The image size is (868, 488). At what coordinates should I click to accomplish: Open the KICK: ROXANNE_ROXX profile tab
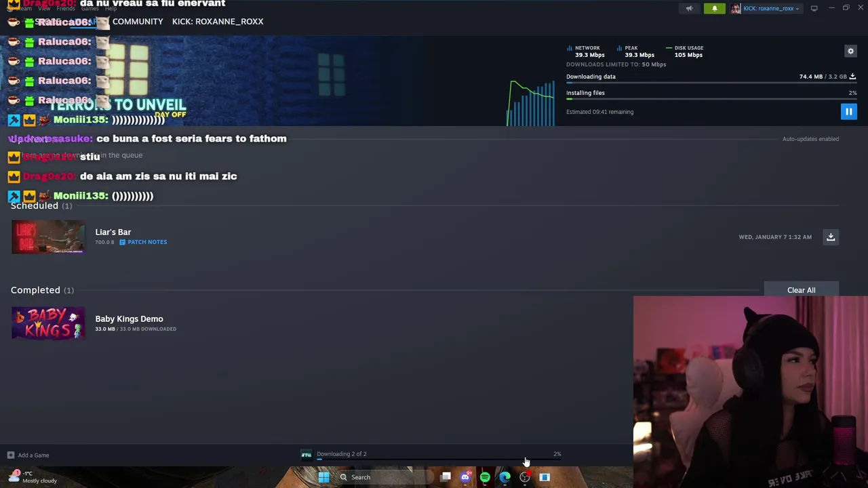tap(218, 22)
